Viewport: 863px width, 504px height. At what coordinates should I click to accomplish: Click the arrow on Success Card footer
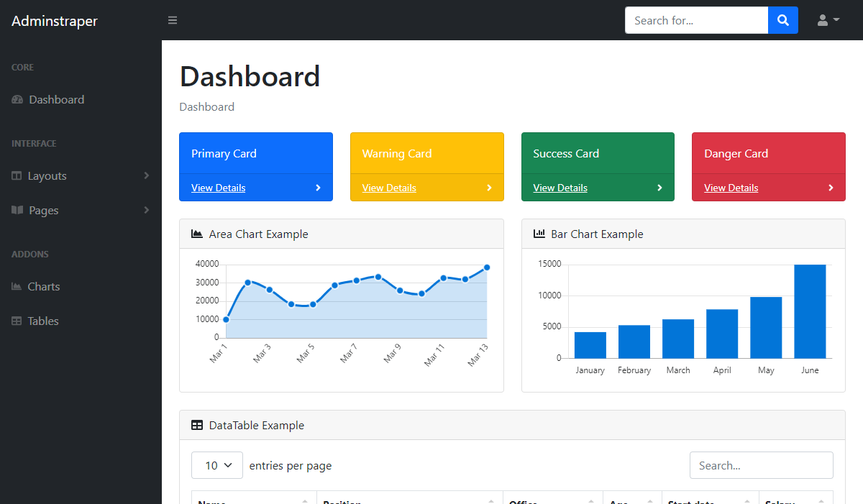pos(659,188)
